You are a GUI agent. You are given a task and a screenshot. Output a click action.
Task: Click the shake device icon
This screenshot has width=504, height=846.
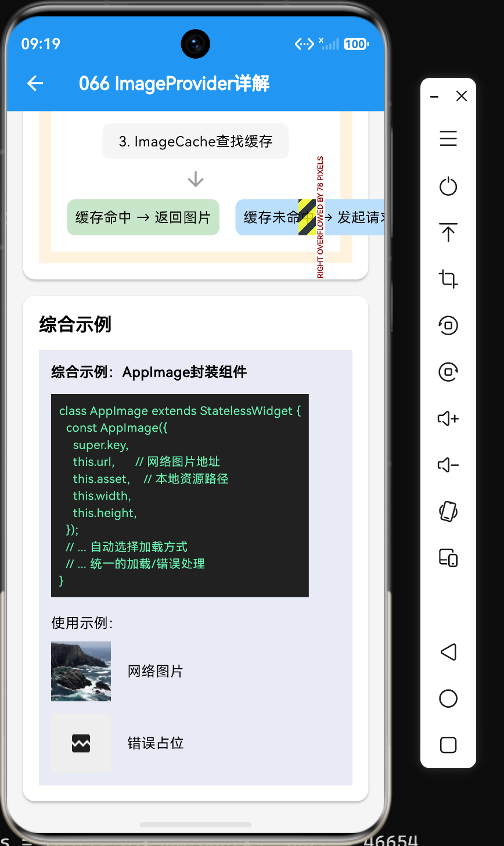click(448, 511)
